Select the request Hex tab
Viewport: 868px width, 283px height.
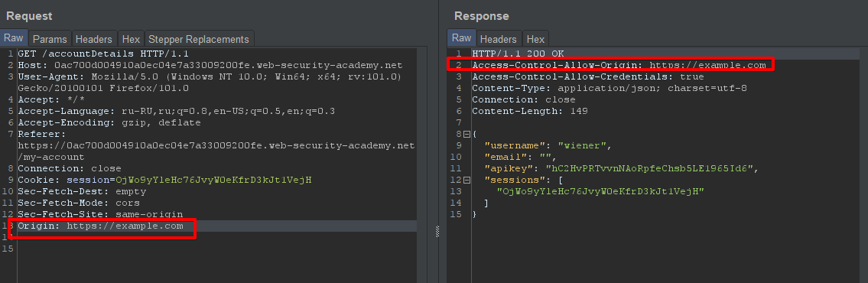click(x=131, y=39)
